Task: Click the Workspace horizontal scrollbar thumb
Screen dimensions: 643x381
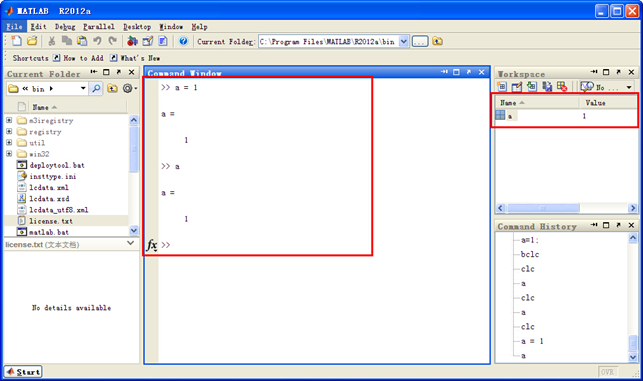Action: [543, 208]
